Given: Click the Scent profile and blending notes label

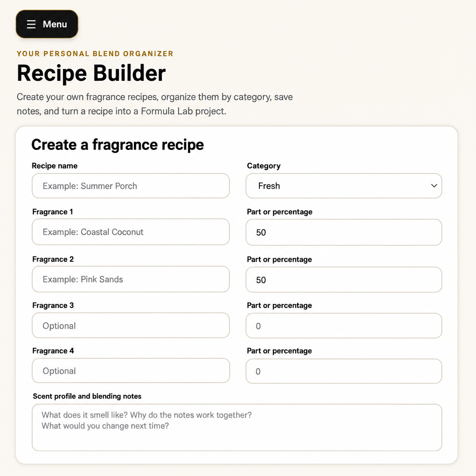Looking at the screenshot, I should click(87, 396).
